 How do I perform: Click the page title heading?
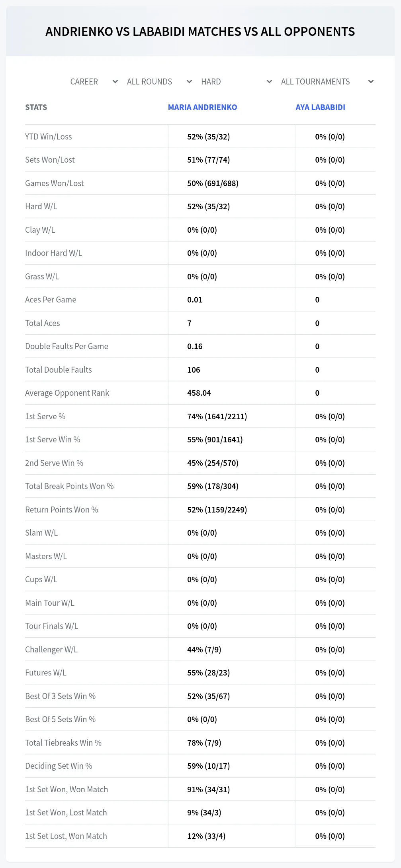[x=200, y=31]
